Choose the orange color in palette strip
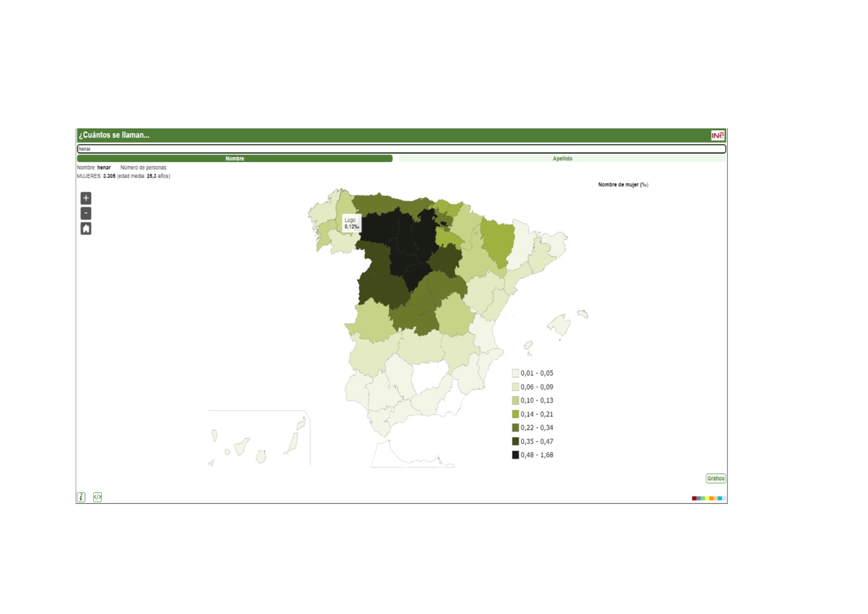 point(711,498)
